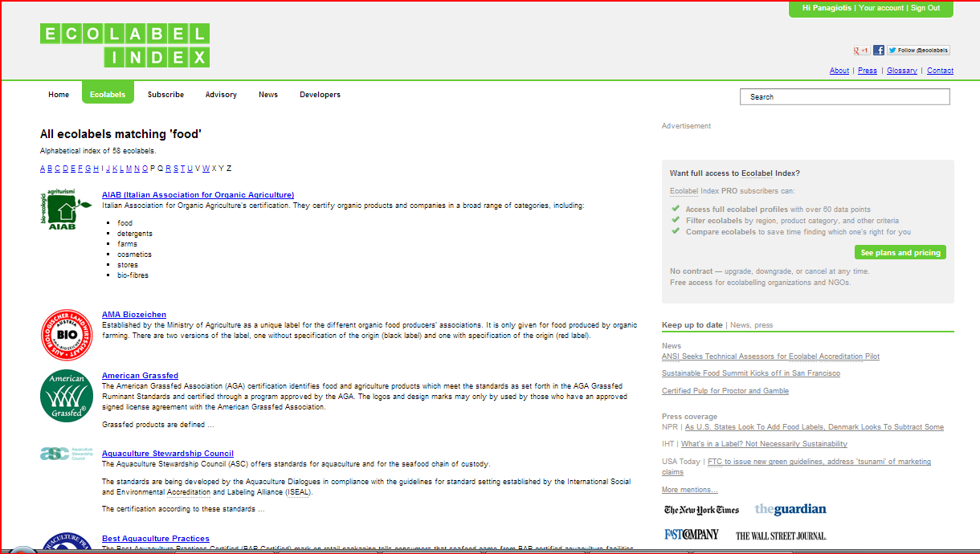This screenshot has width=980, height=554.
Task: Open the AMA Biozeichen BIO logo
Action: 67,335
